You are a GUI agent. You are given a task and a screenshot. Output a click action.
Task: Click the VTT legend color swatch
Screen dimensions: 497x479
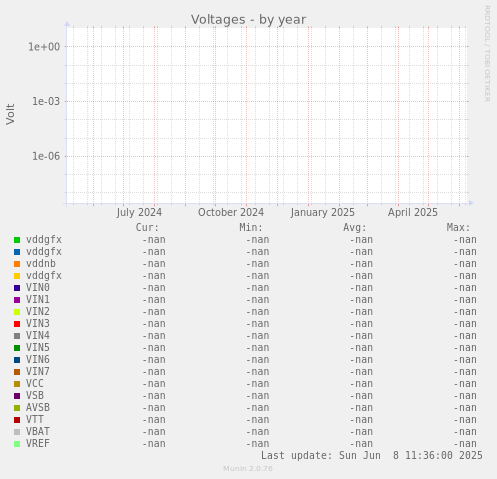(x=17, y=420)
